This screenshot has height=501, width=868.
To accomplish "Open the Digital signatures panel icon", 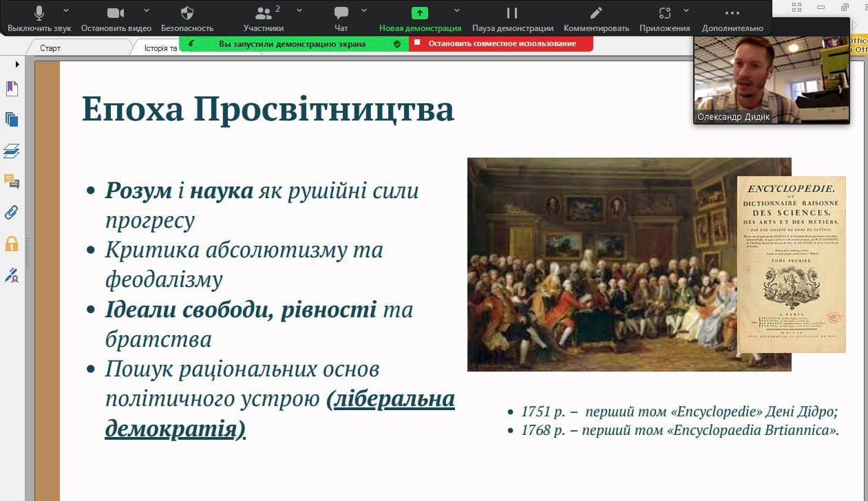I will 12,275.
